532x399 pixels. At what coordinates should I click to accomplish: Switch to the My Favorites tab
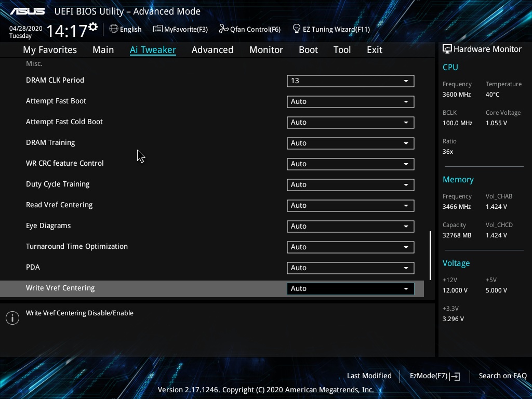[x=50, y=49]
